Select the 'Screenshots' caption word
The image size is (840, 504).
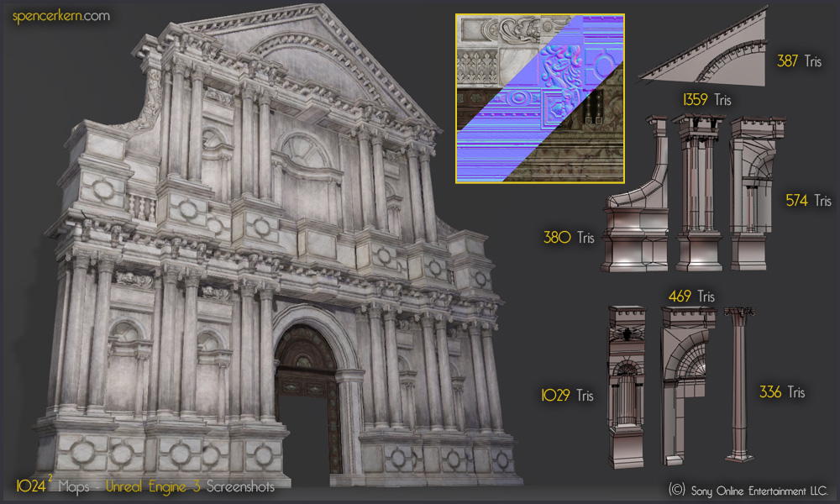[x=240, y=486]
